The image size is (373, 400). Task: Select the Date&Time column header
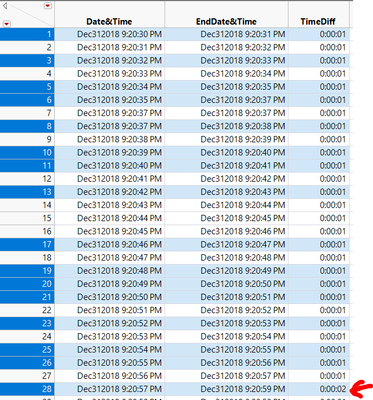pos(109,22)
